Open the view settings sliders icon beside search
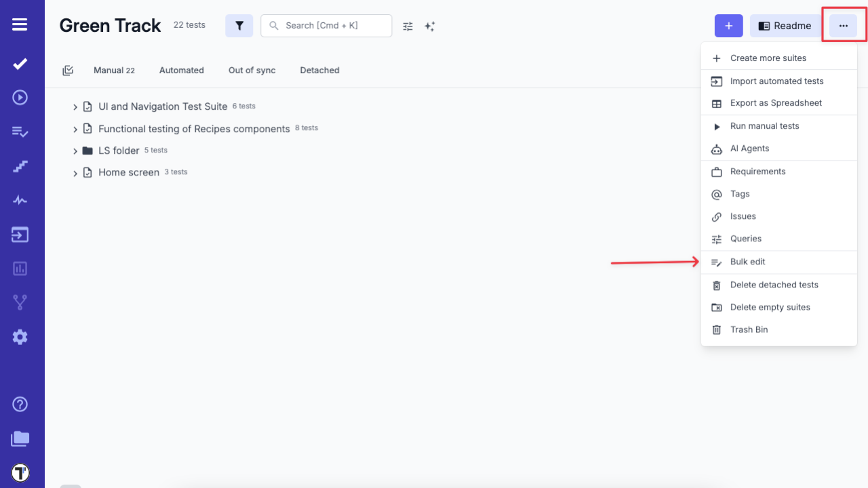The height and width of the screenshot is (488, 868). tap(408, 26)
